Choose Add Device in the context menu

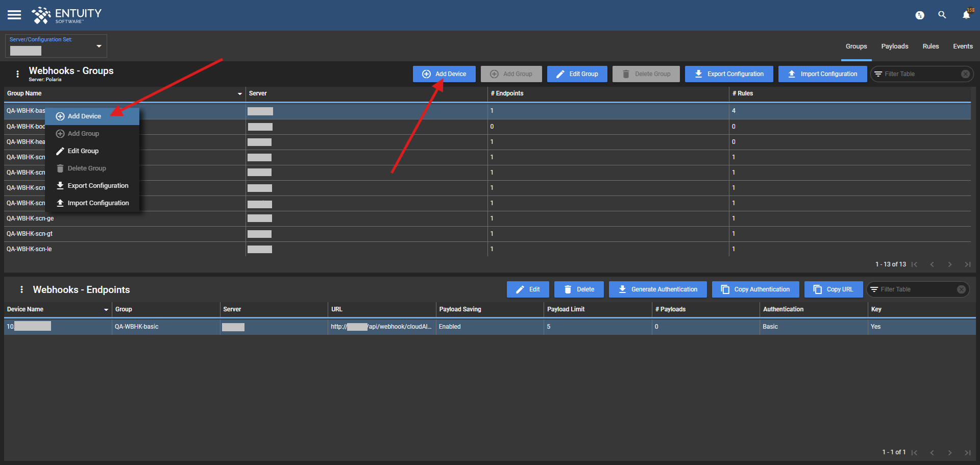pos(92,116)
